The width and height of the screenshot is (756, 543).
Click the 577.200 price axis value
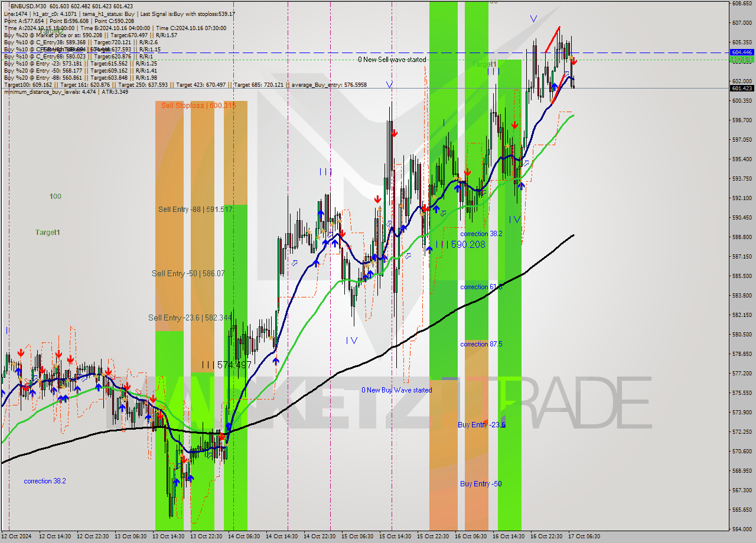point(742,374)
